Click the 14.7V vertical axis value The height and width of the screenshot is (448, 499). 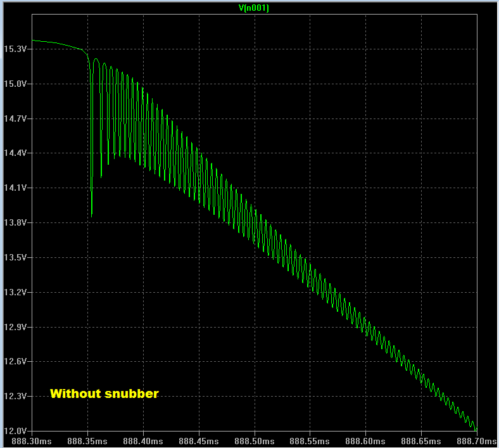pos(14,118)
